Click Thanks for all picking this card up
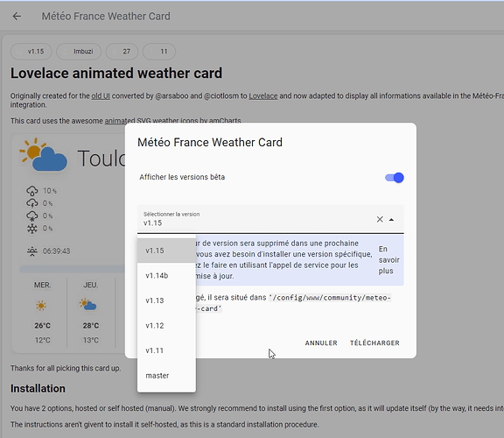This screenshot has height=438, width=504. click(66, 368)
